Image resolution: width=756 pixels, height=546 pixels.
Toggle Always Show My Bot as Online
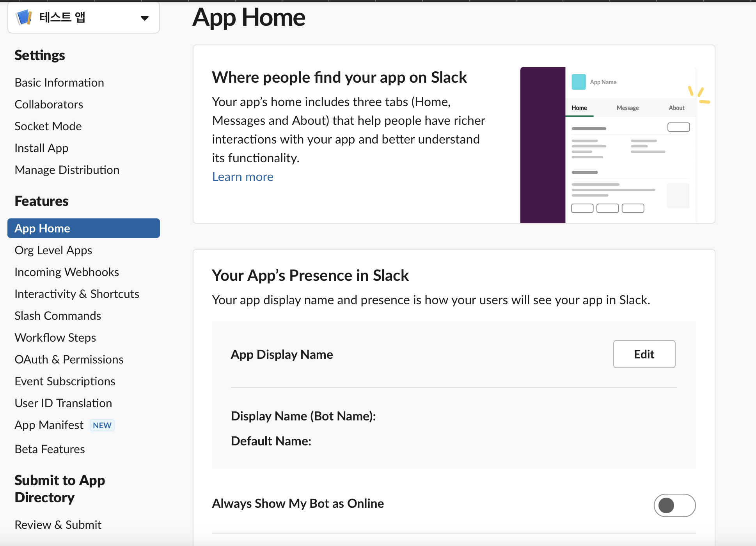point(674,505)
